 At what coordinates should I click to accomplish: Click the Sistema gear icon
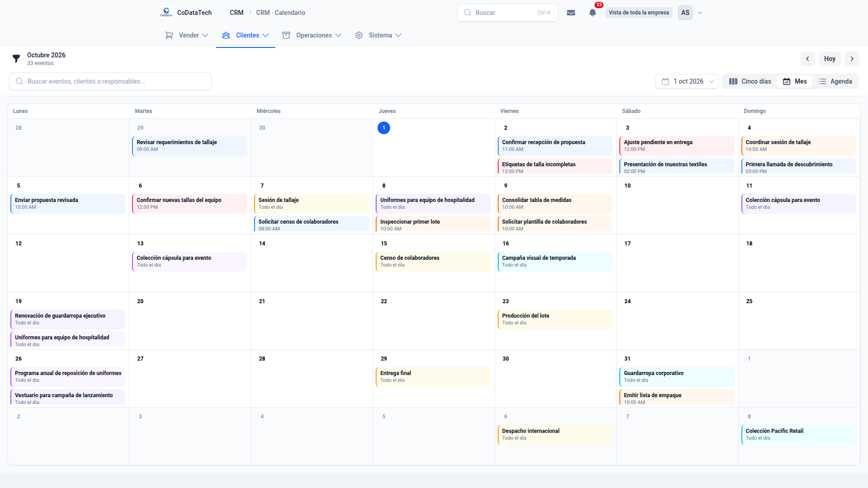click(x=359, y=35)
